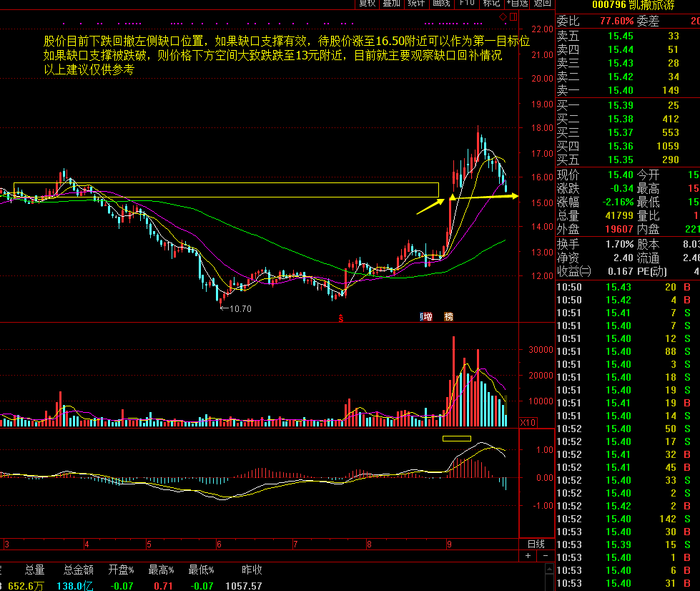Select the 统计 statistics button

tap(416, 4)
